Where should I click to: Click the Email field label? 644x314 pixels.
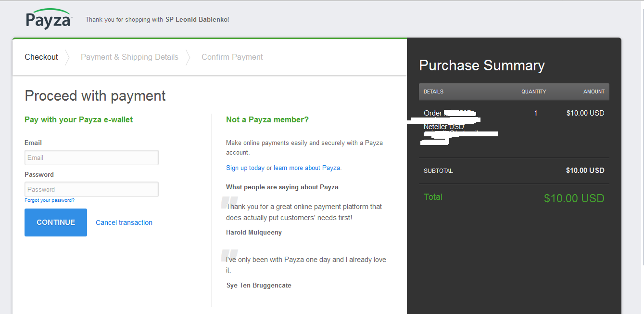pyautogui.click(x=33, y=143)
